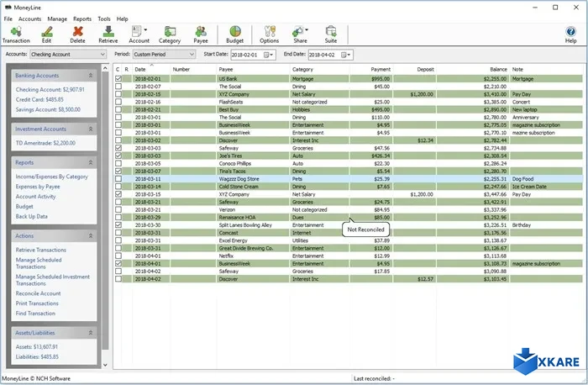588x385 pixels.
Task: Check cleared box for Wagzzz Dog Store
Action: pos(118,179)
